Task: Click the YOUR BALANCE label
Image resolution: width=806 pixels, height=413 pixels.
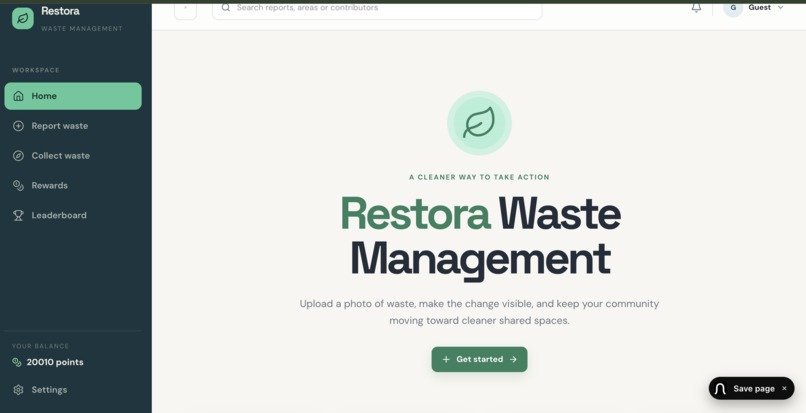Action: 41,346
